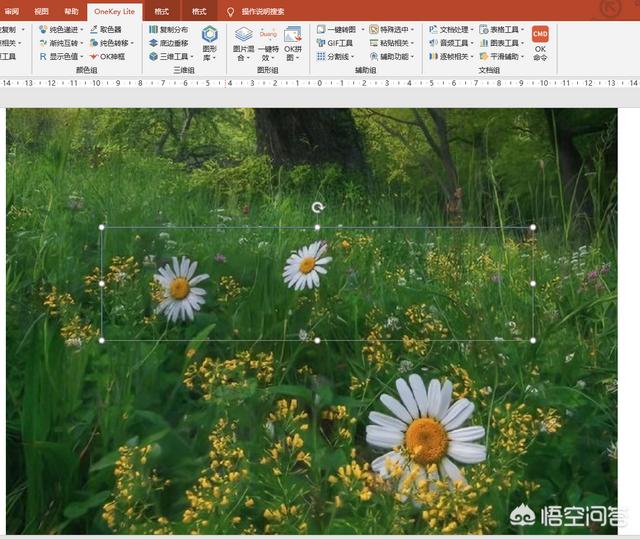
Task: Click the large daisy in the photo
Action: click(426, 430)
